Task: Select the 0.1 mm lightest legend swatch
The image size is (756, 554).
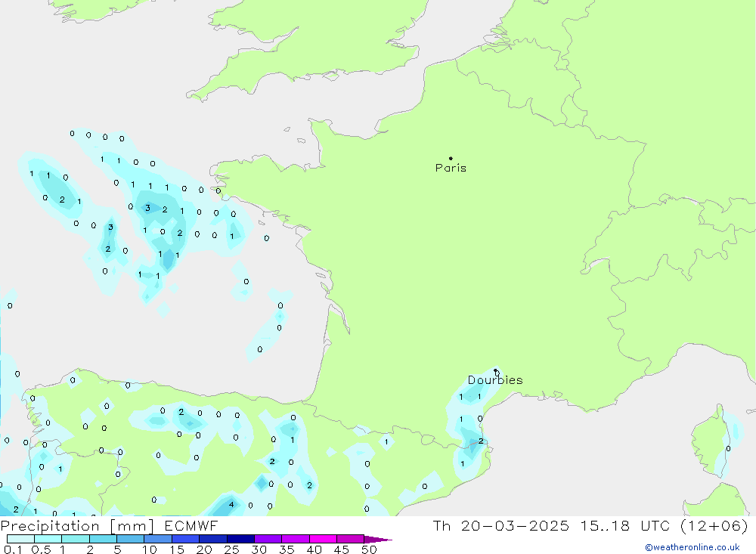Action: point(20,539)
